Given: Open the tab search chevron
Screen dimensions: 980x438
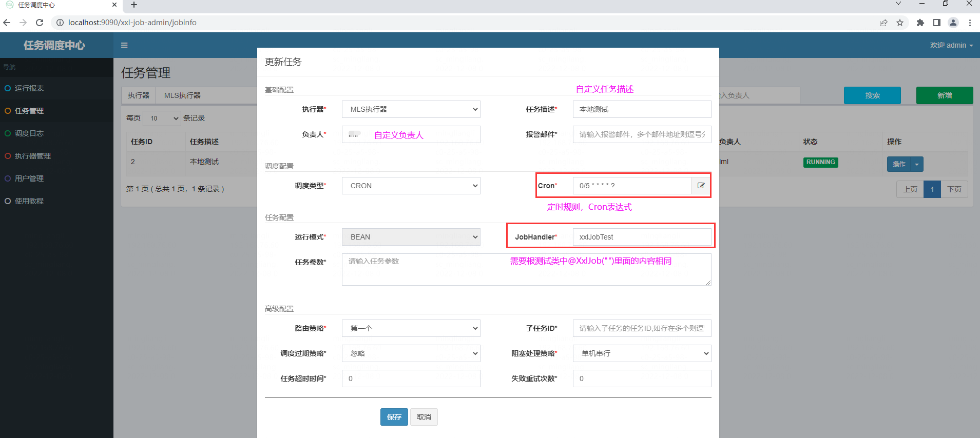Looking at the screenshot, I should [x=898, y=4].
